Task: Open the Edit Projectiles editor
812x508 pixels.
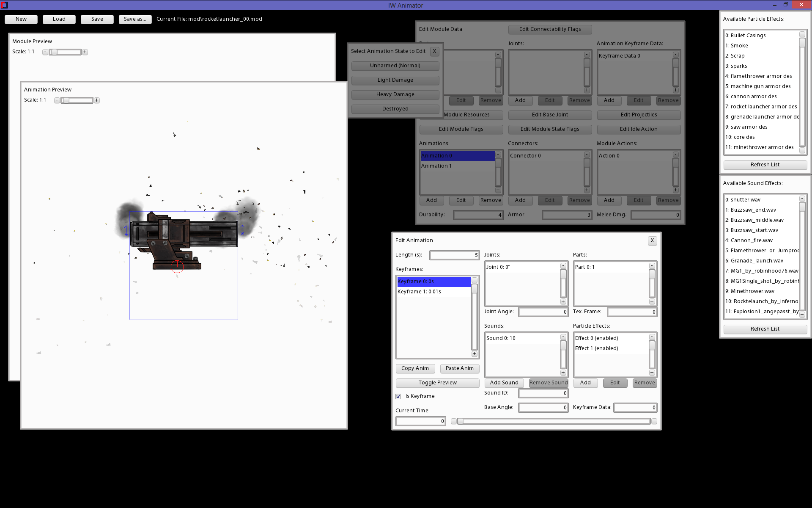Action: point(639,115)
